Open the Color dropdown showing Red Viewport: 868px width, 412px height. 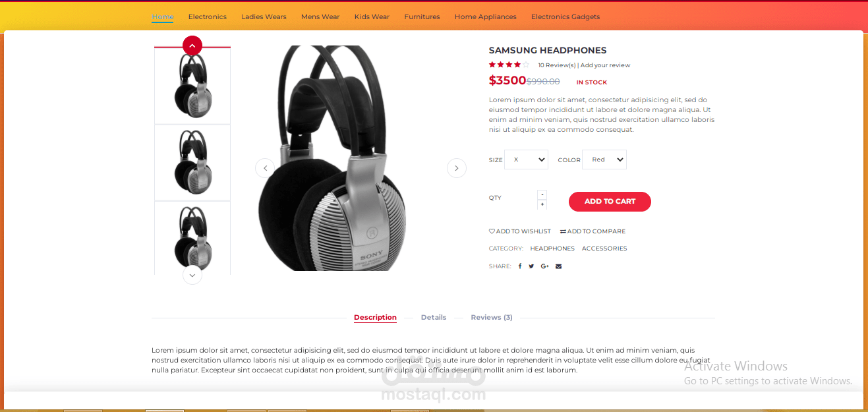point(604,160)
